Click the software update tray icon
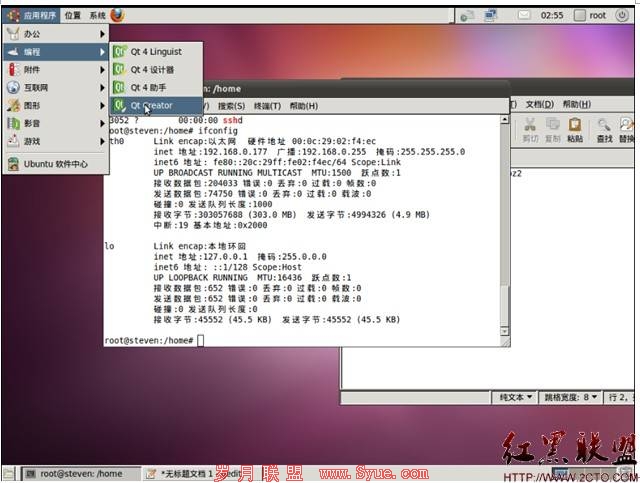This screenshot has height=483, width=640. pyautogui.click(x=467, y=16)
